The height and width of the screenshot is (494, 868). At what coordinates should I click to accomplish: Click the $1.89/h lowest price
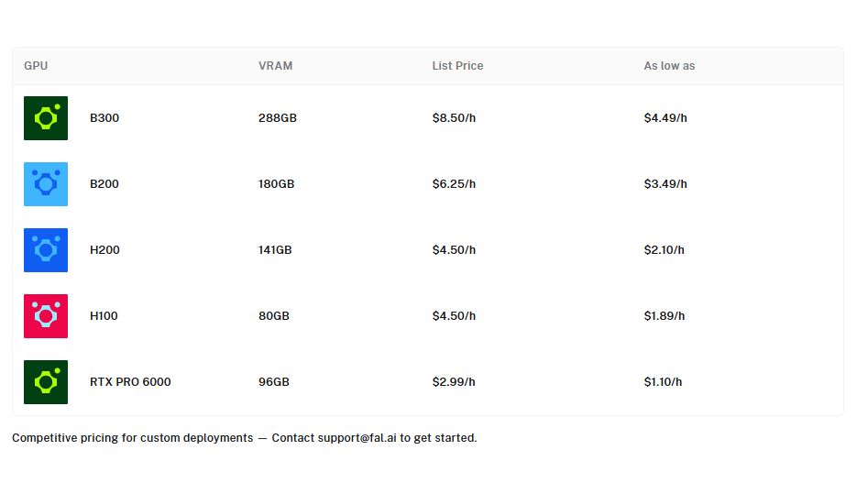[x=665, y=315]
